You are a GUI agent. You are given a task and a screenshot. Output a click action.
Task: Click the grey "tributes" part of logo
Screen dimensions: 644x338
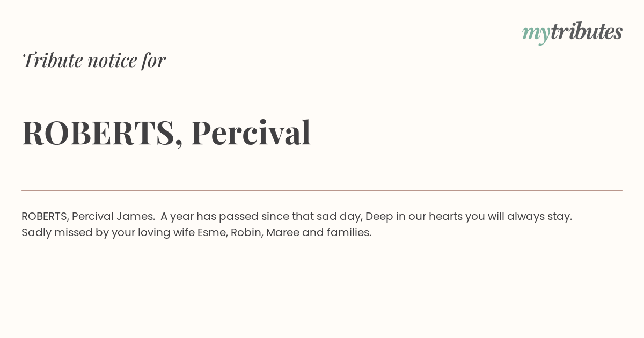click(587, 31)
